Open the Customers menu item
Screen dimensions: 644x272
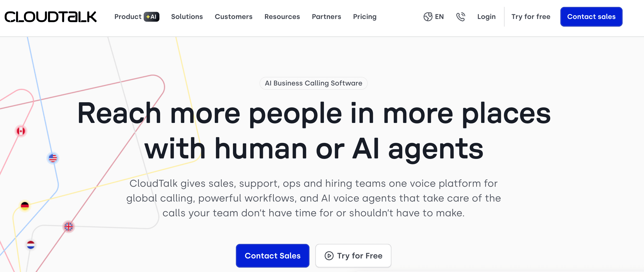pyautogui.click(x=233, y=17)
